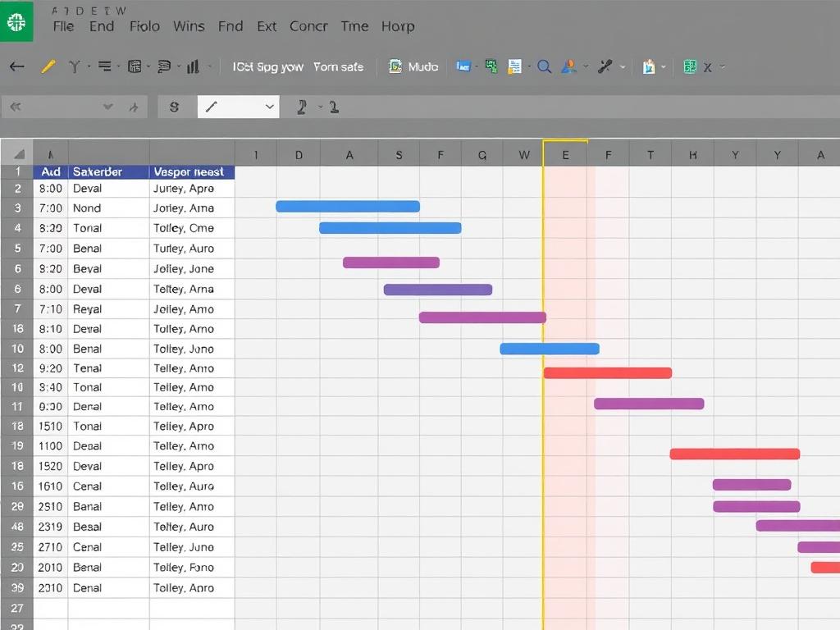Toggle the S formatting button beside formula bar
840x630 pixels.
tap(174, 106)
